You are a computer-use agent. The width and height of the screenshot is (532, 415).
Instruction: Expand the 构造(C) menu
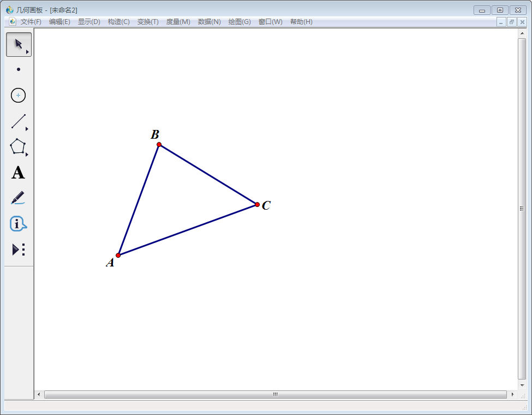[118, 22]
